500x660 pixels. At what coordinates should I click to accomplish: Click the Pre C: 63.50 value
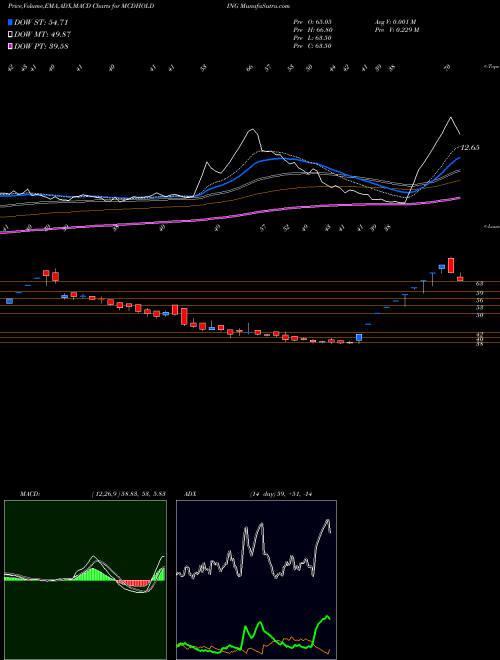[x=312, y=46]
